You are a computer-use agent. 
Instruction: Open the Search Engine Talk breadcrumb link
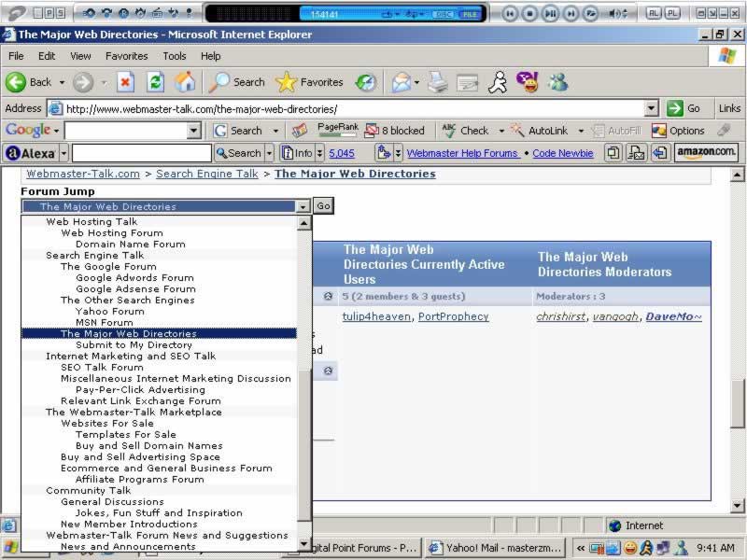(207, 174)
